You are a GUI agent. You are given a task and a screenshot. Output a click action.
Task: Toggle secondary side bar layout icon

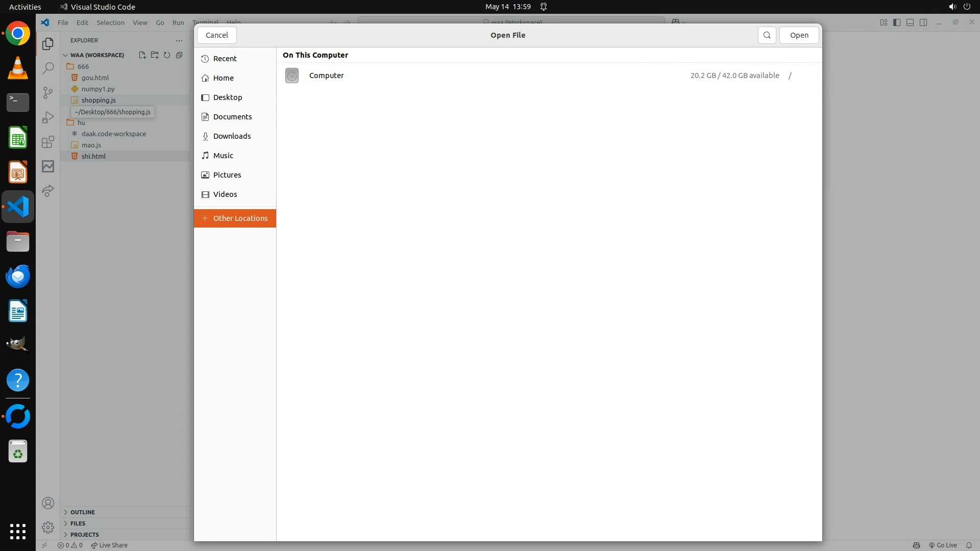point(923,22)
